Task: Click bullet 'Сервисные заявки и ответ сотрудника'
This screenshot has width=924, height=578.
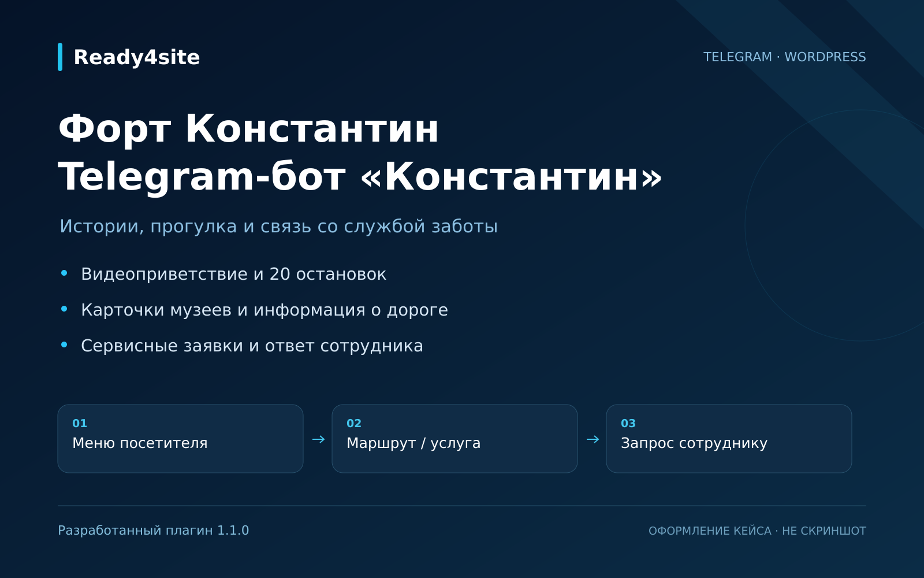Action: click(x=252, y=346)
